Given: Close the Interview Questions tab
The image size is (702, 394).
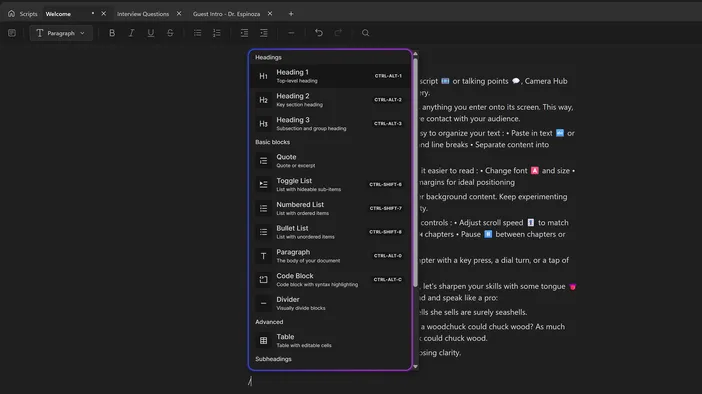Looking at the screenshot, I should (x=179, y=13).
